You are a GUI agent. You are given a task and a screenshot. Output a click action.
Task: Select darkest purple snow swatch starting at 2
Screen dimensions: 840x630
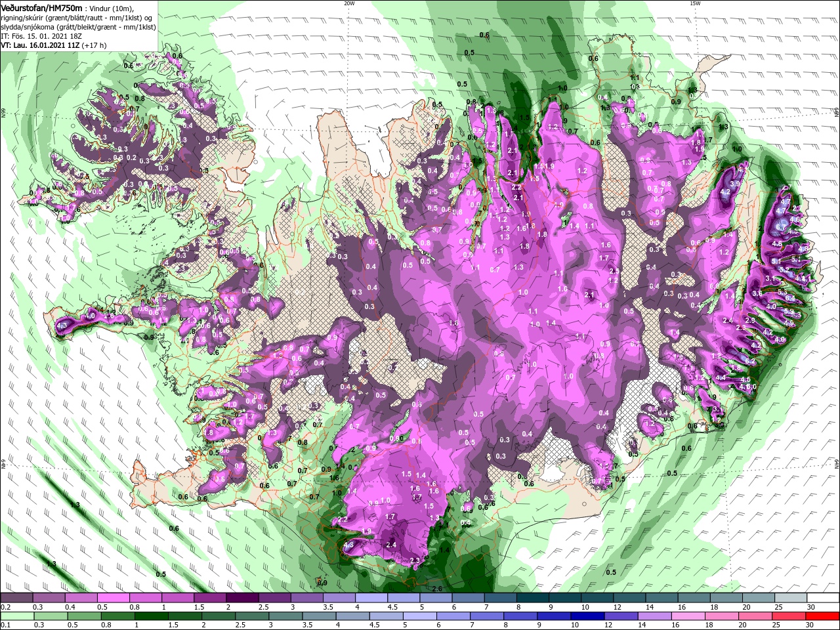click(x=241, y=598)
